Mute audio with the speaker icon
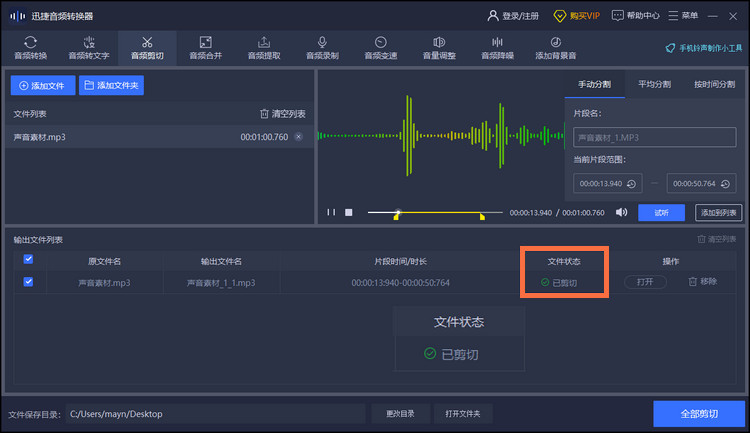This screenshot has height=433, width=750. click(621, 212)
